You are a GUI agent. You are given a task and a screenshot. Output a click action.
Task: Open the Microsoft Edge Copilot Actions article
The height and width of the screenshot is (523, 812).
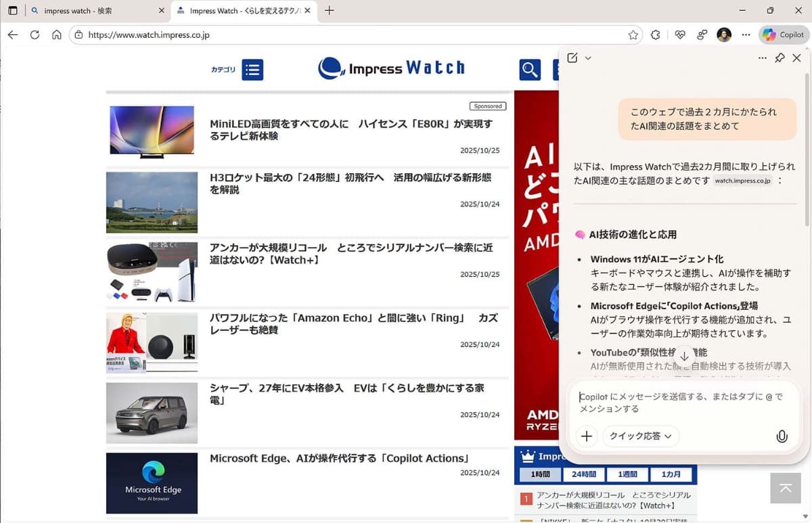pos(340,459)
